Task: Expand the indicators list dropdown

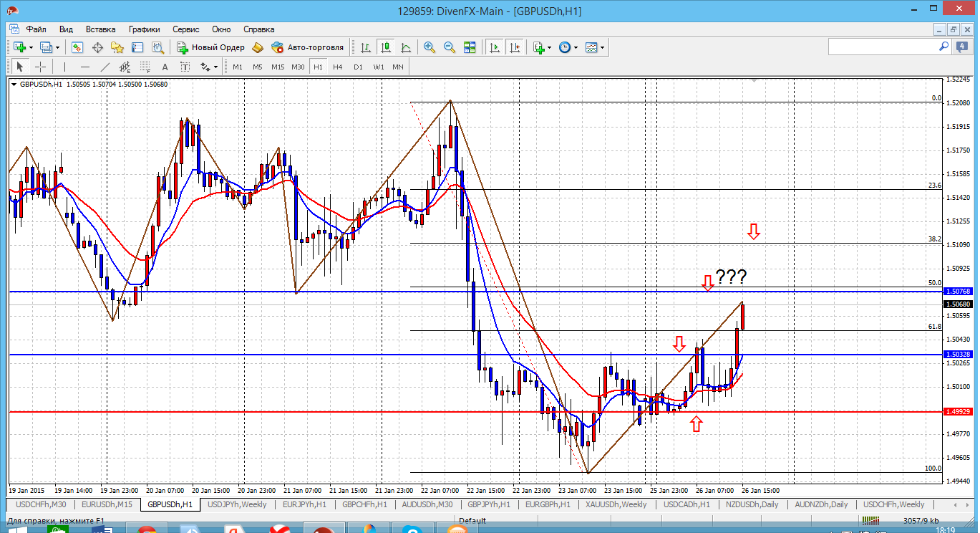Action: point(550,48)
